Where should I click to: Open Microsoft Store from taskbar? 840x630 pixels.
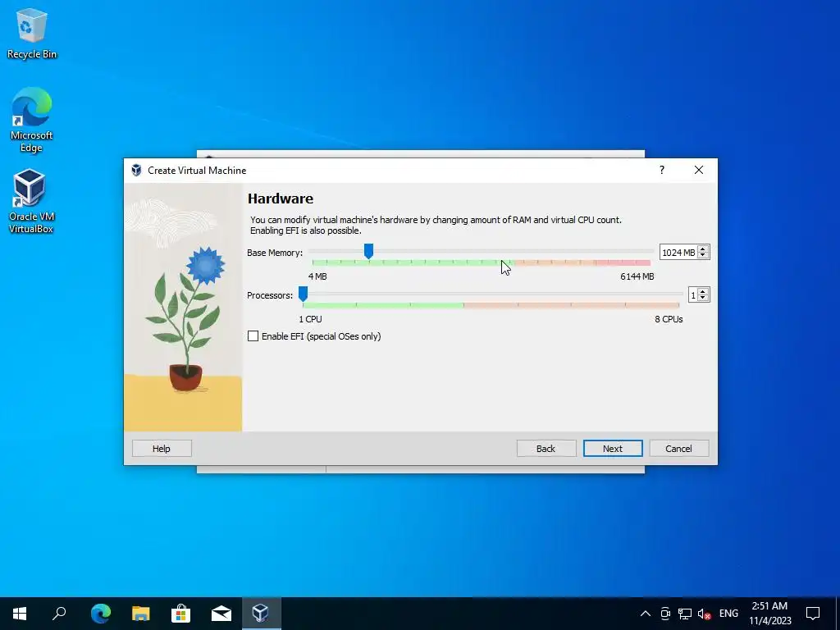click(x=181, y=614)
